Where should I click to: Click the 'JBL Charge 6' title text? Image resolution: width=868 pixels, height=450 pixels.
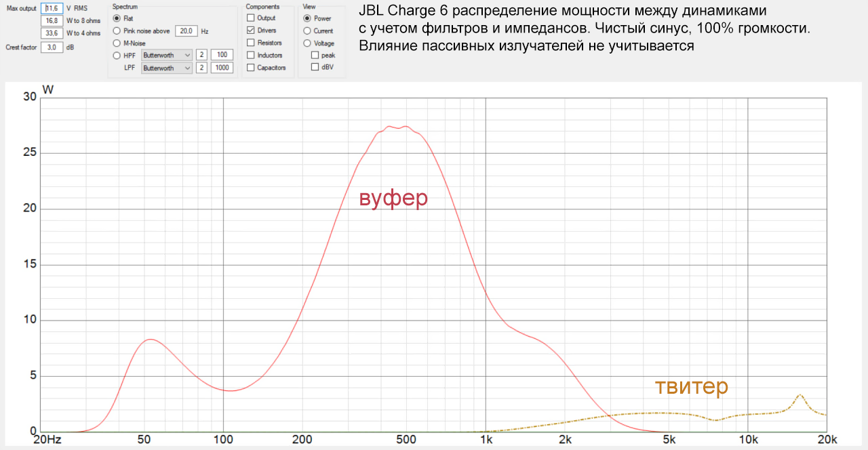[403, 12]
